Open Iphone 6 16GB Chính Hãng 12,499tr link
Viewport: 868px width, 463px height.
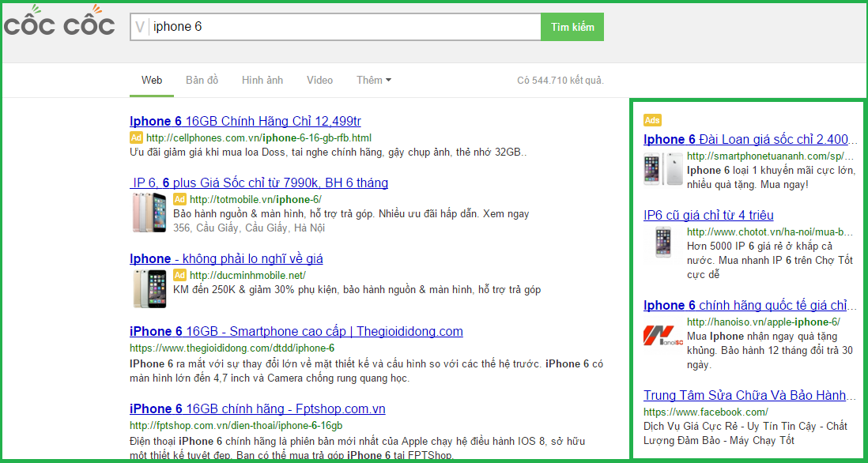(x=245, y=121)
